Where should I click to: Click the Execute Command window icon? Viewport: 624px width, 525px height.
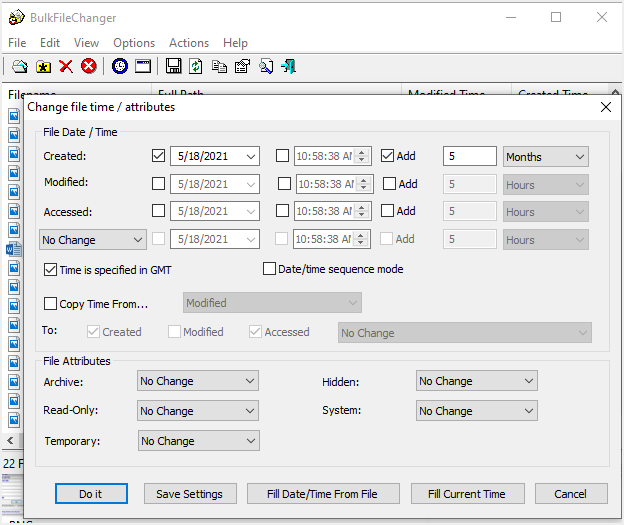[x=143, y=66]
